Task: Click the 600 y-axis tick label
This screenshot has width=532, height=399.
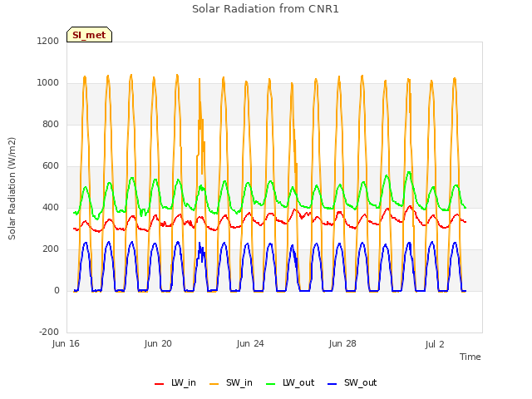Action: 51,166
